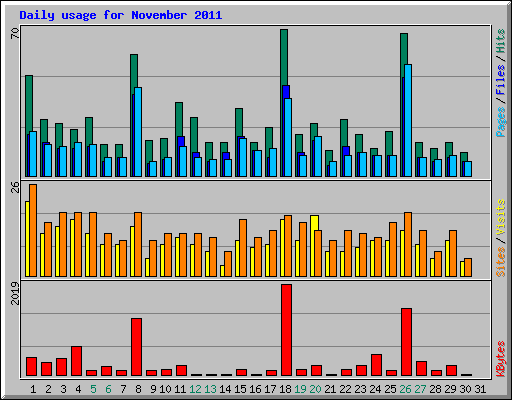Screen dimensions: 512x400
Task: Click the '70' hits axis maximum label
Action: click(15, 33)
